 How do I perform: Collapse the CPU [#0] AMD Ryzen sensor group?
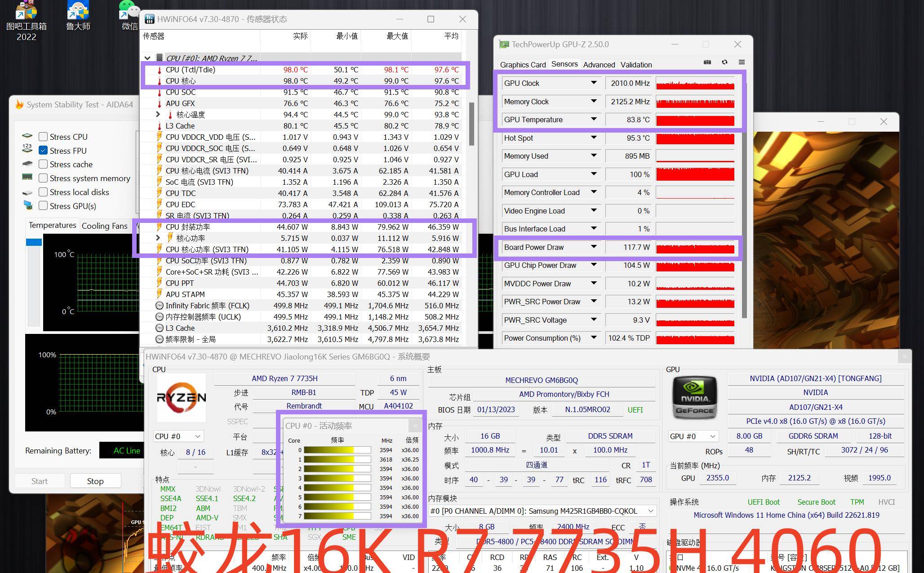pos(147,58)
